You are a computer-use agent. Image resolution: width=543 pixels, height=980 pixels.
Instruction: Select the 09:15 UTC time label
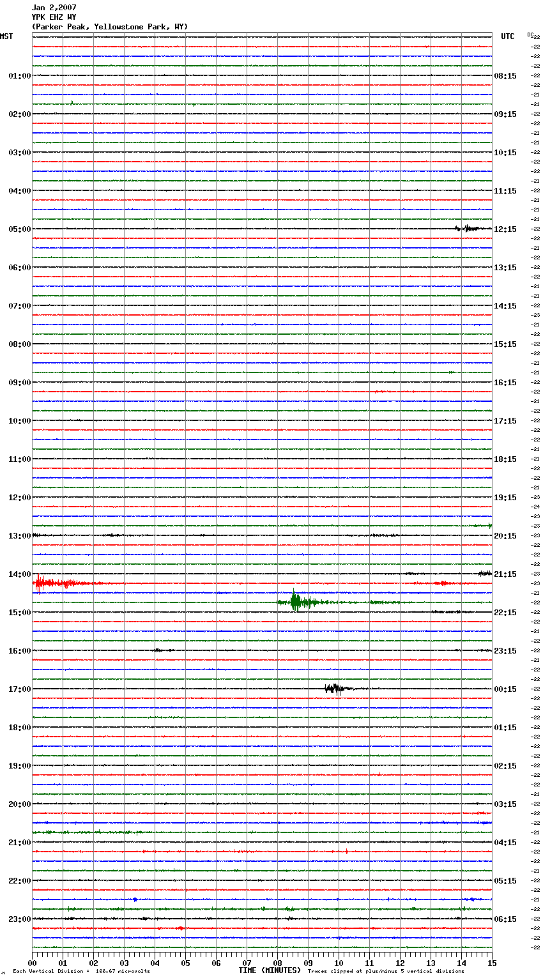[x=505, y=114]
